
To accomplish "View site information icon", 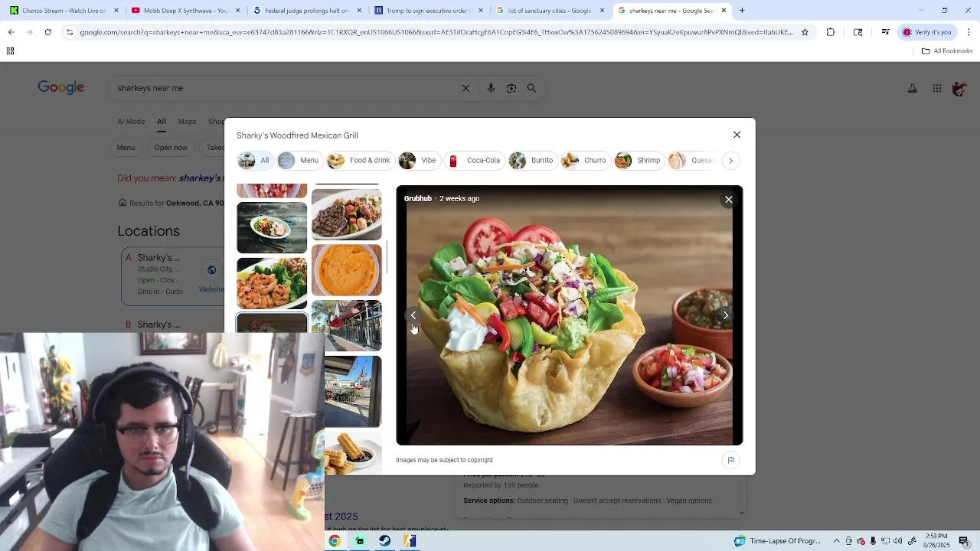I will [x=70, y=32].
